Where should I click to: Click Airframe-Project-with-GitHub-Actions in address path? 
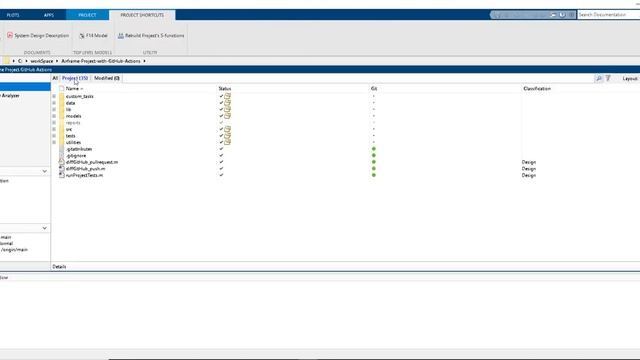[101, 61]
